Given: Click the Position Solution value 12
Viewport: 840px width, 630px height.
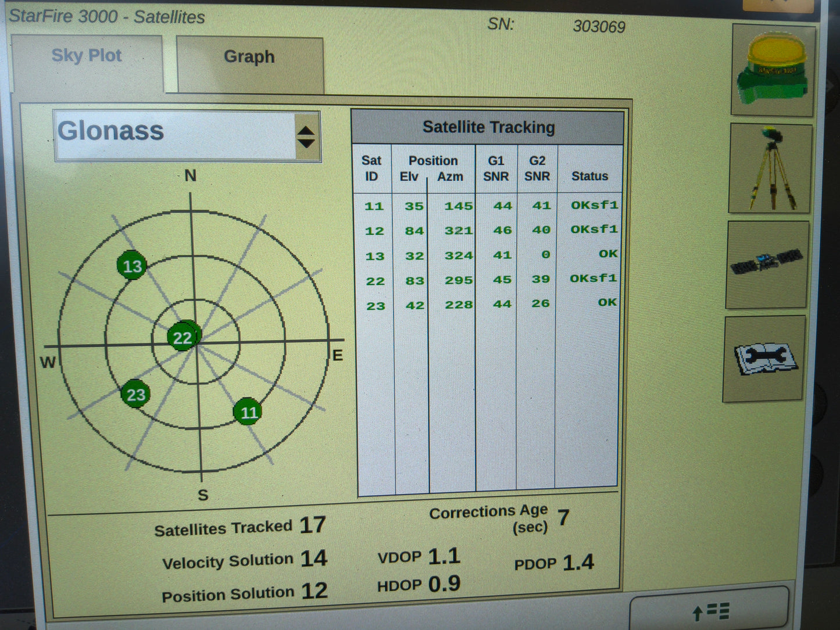Looking at the screenshot, I should pyautogui.click(x=314, y=591).
